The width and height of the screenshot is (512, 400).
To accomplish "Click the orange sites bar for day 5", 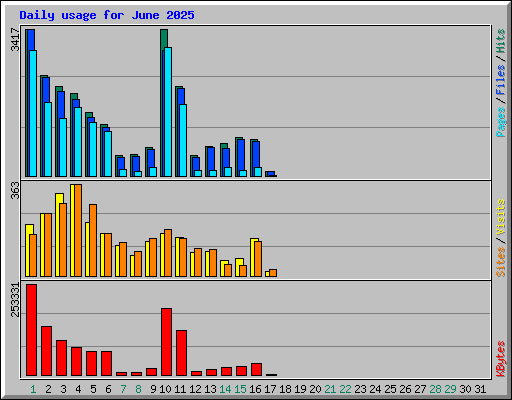I will pyautogui.click(x=93, y=240).
